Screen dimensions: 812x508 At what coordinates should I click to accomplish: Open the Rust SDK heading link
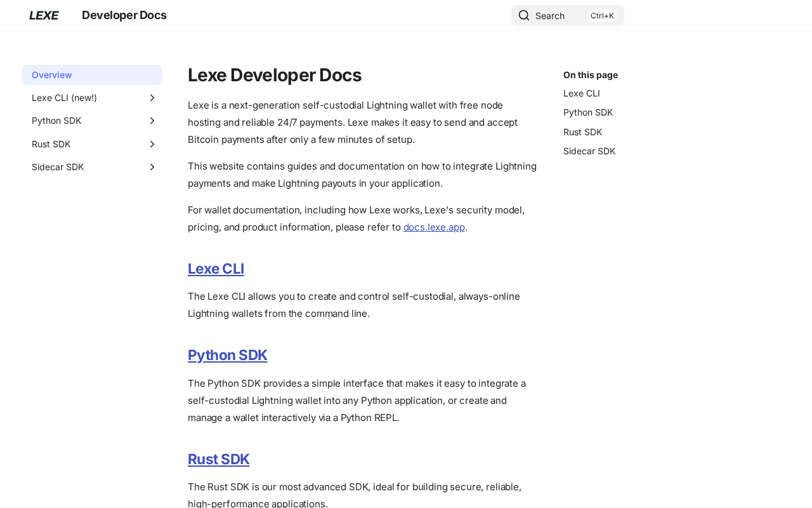218,459
